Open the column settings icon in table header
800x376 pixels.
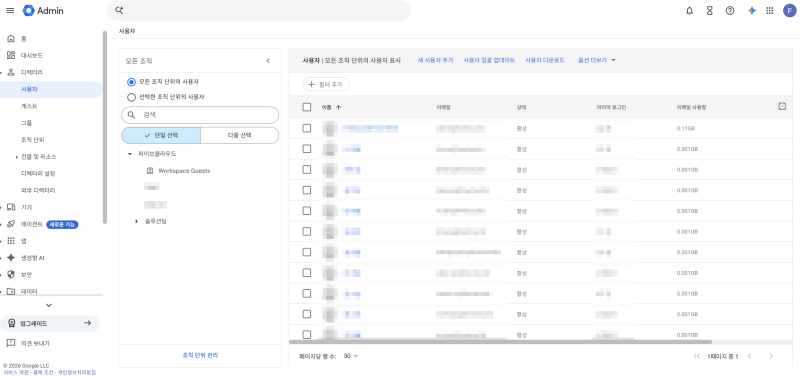pyautogui.click(x=782, y=106)
